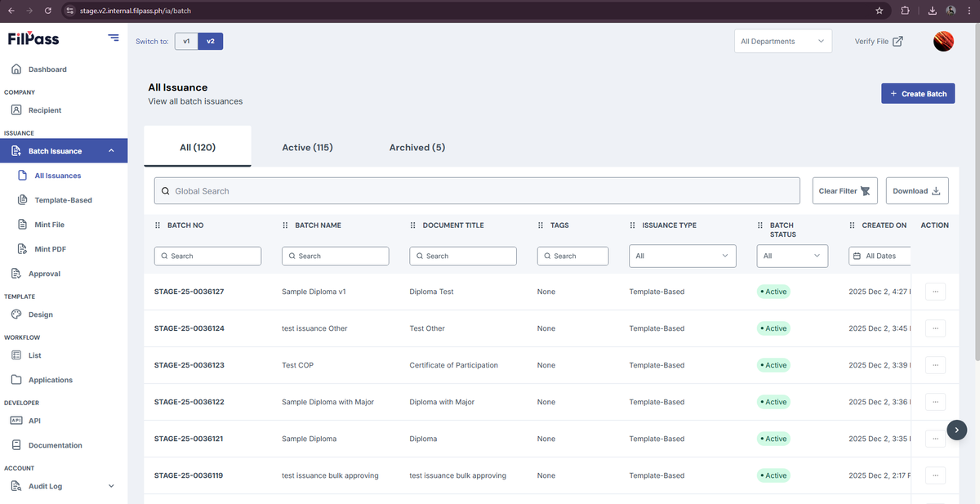The width and height of the screenshot is (980, 504).
Task: Click Active status of STAGE-25-0036121
Action: [773, 439]
